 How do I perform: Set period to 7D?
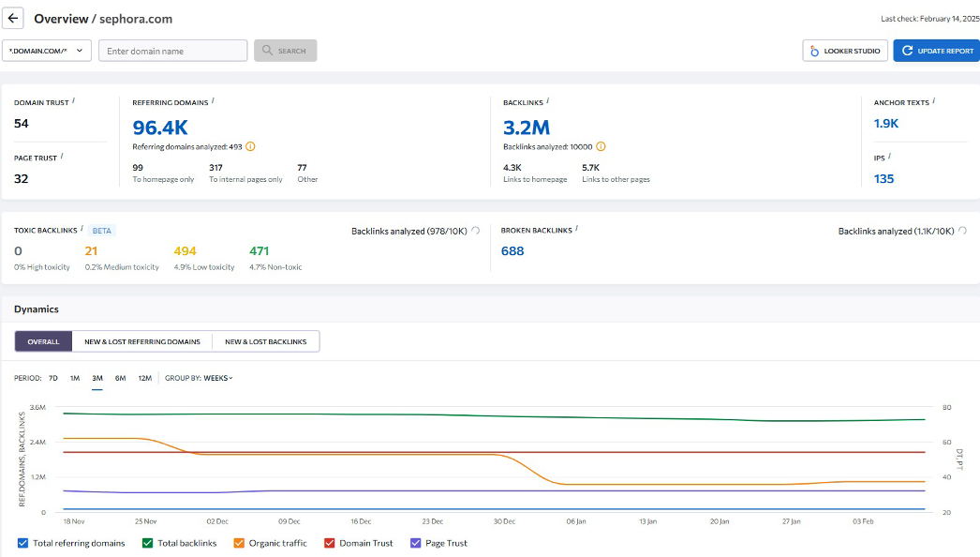coord(53,378)
